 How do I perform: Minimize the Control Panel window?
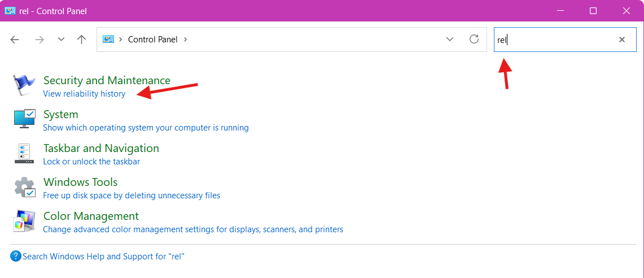tap(559, 11)
